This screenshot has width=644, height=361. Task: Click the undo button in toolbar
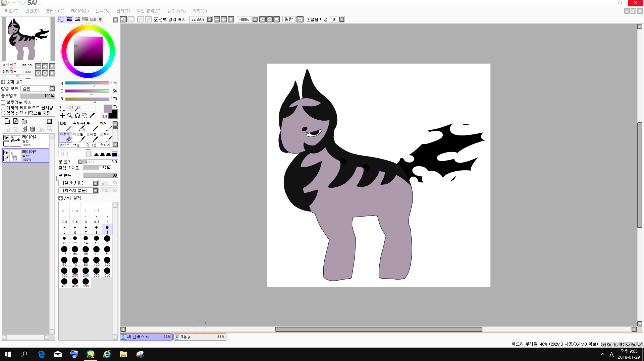click(123, 19)
